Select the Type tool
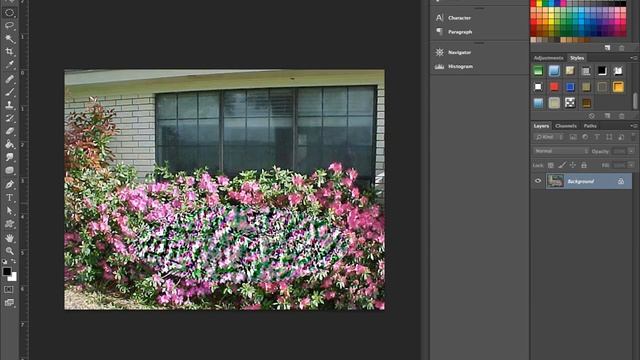640x360 pixels. tap(9, 198)
